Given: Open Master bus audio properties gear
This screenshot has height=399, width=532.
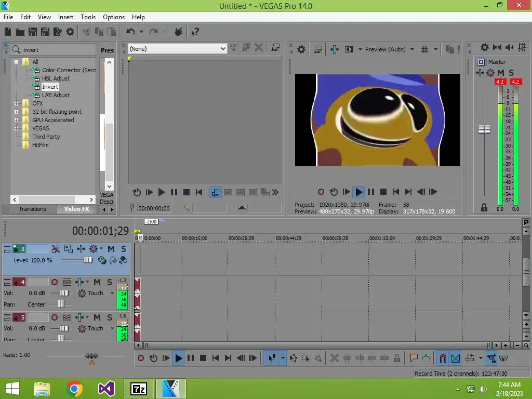Looking at the screenshot, I should [485, 47].
